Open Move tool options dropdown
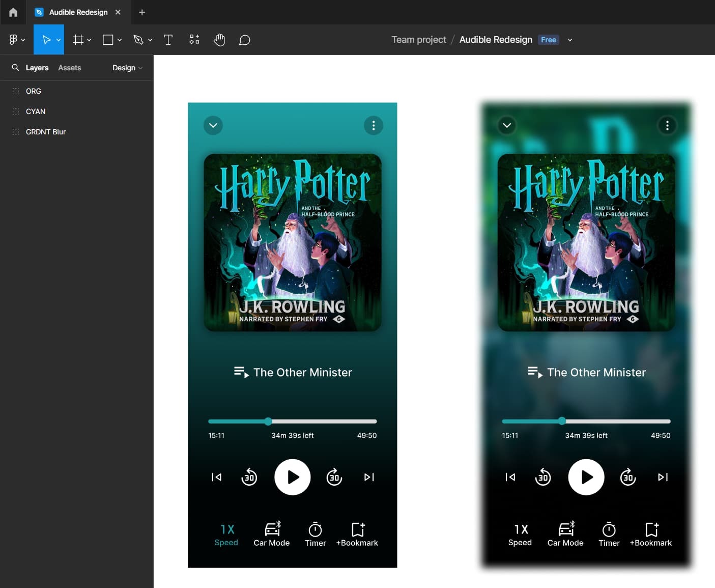This screenshot has width=715, height=588. [x=59, y=40]
